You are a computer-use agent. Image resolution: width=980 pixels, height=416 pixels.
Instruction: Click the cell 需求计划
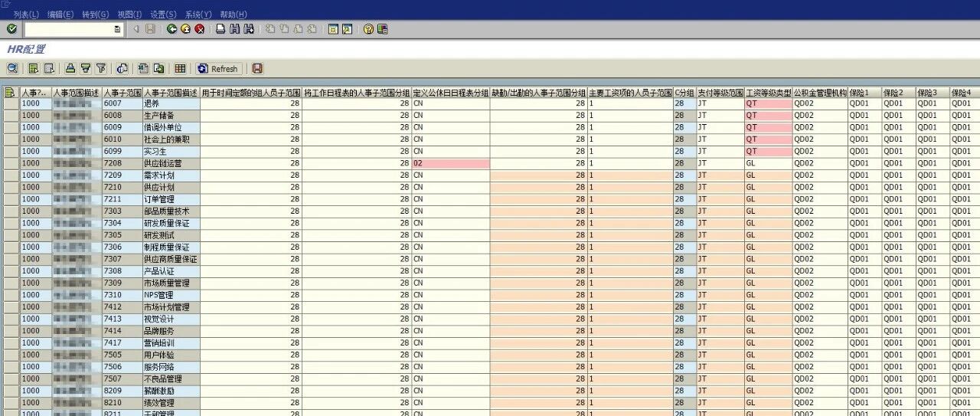click(x=171, y=175)
